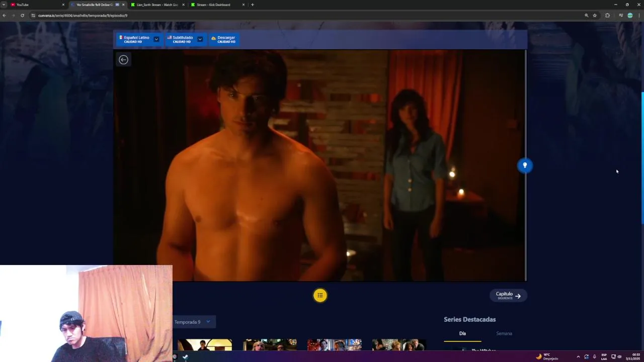The height and width of the screenshot is (362, 644).
Task: Click the audio playing indicator on Smallville tab
Action: (x=117, y=5)
